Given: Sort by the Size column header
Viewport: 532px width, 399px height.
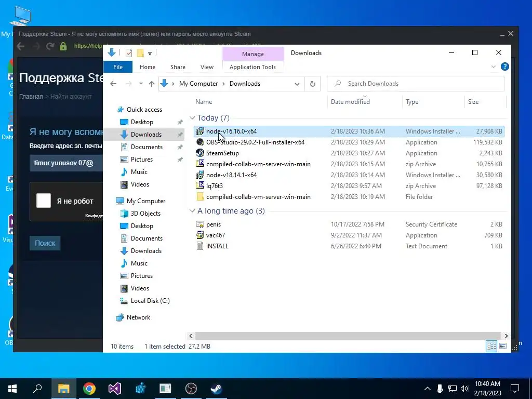Looking at the screenshot, I should [x=473, y=102].
